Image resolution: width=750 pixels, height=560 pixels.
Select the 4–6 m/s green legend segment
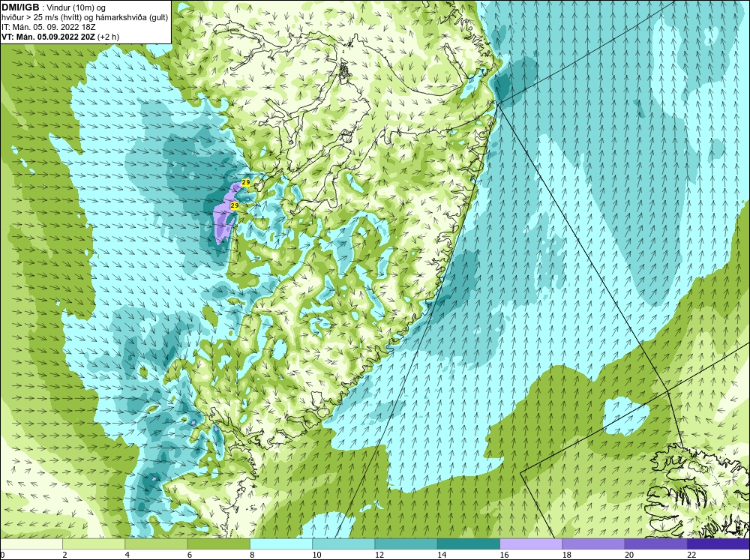[x=156, y=544]
